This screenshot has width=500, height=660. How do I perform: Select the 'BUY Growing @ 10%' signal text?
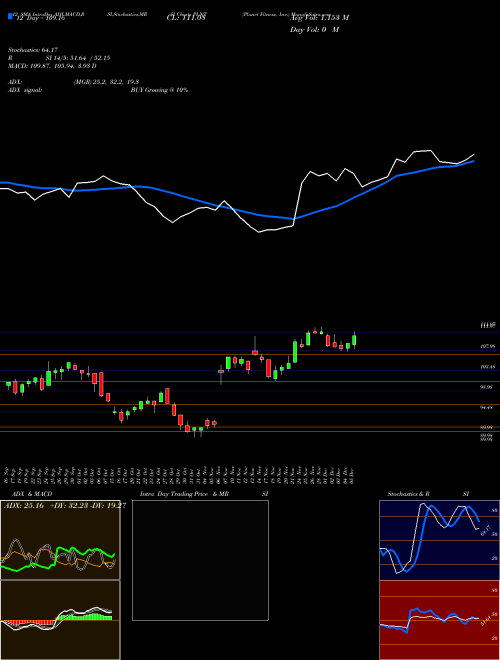[159, 90]
